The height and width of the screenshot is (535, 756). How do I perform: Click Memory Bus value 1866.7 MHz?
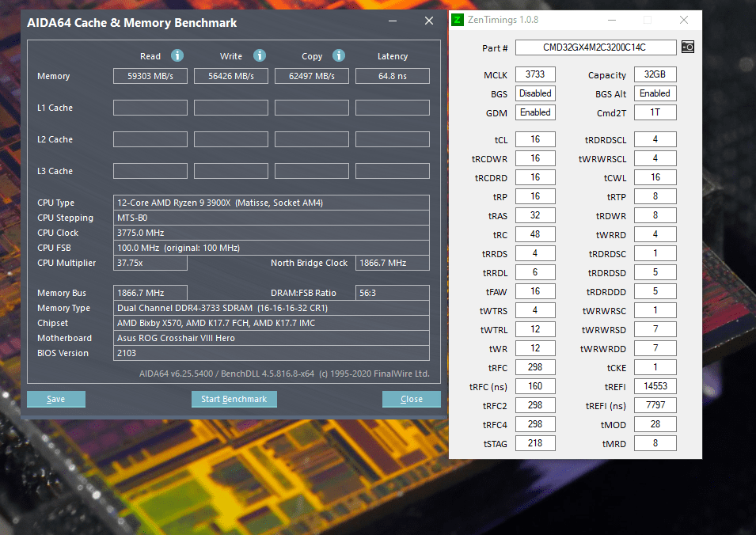[150, 293]
